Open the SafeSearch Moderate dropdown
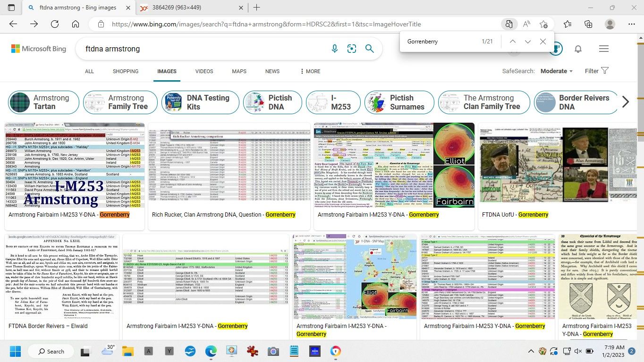The width and height of the screenshot is (644, 362). pos(557,71)
